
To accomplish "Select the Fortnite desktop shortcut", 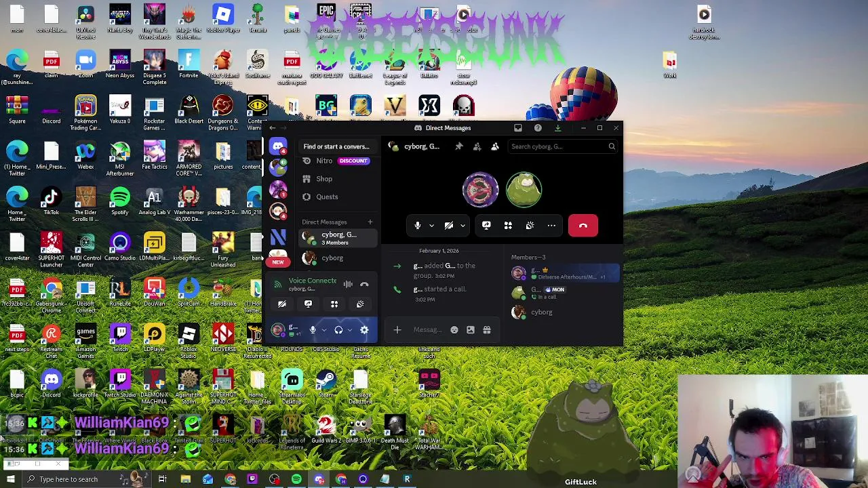I will pos(189,65).
